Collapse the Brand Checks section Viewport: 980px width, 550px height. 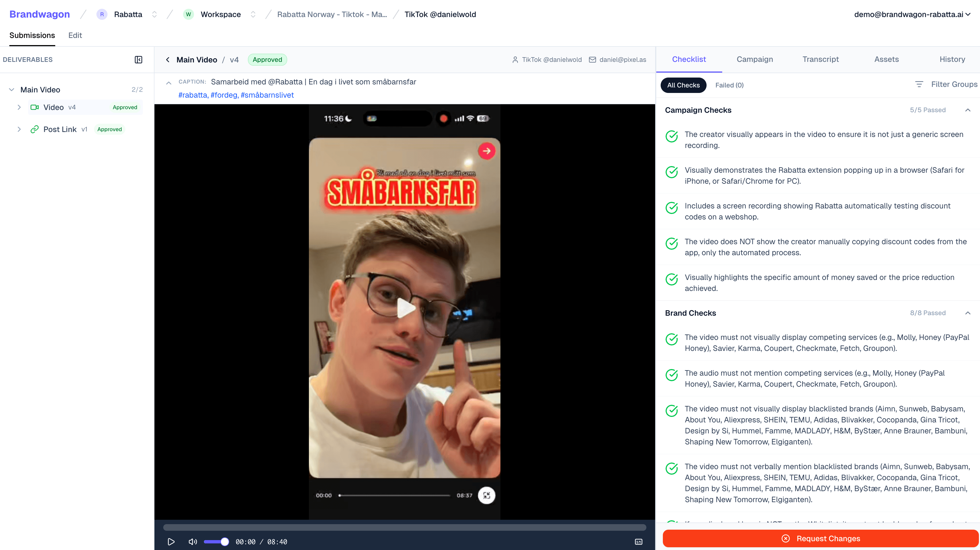968,313
